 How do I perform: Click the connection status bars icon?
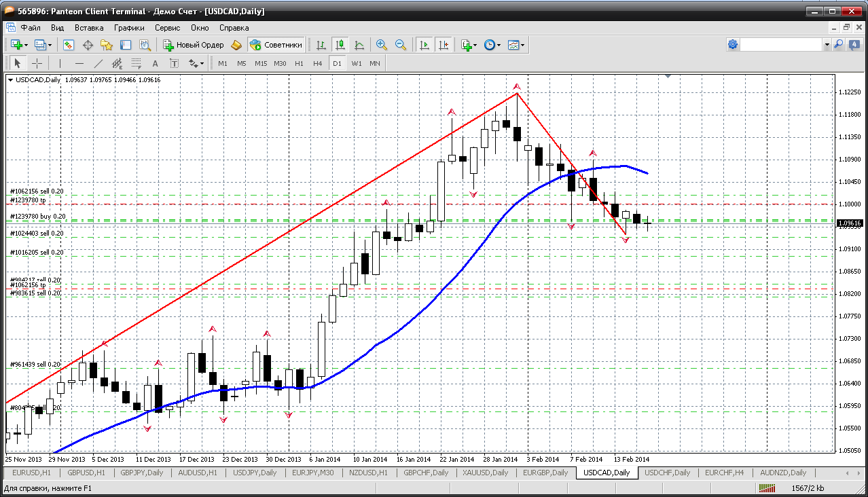pos(767,488)
